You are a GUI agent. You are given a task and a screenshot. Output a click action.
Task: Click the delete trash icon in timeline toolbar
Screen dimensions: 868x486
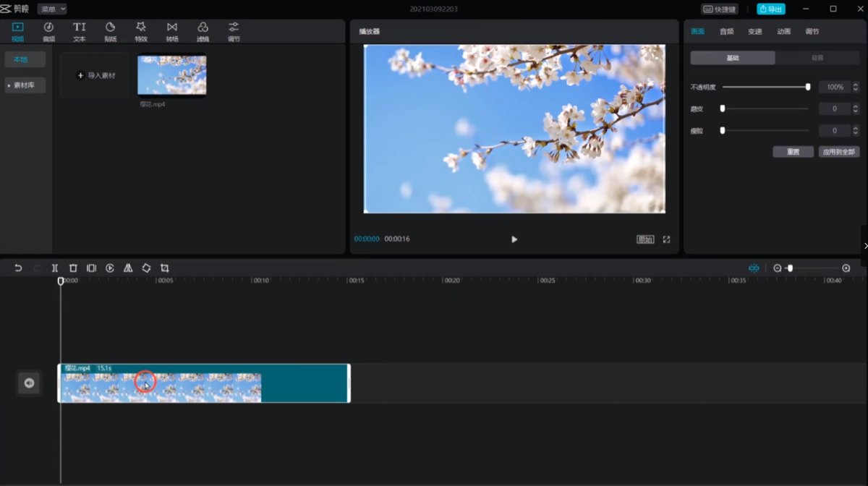pos(73,268)
